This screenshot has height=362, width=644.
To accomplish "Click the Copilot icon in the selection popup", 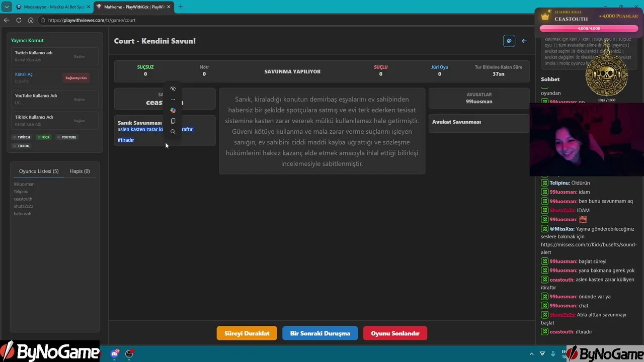I will pyautogui.click(x=173, y=110).
